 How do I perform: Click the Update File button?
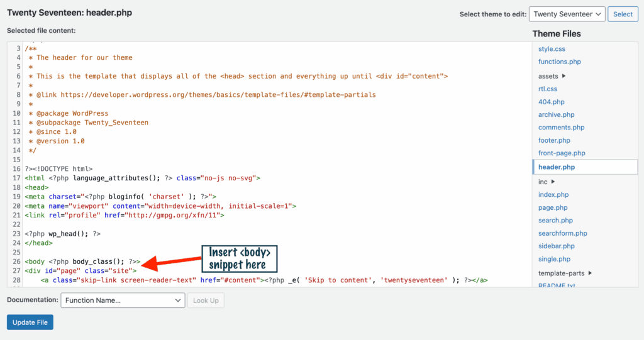(x=30, y=322)
